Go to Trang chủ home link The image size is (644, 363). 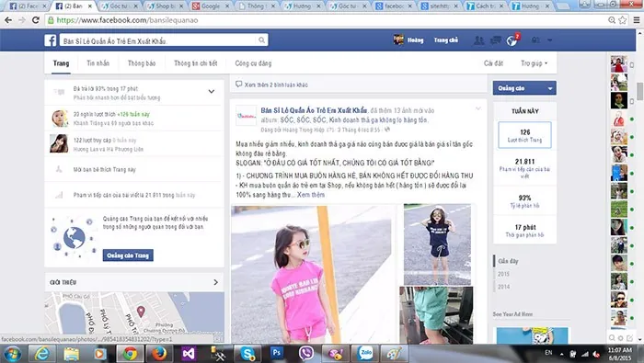pyautogui.click(x=445, y=40)
